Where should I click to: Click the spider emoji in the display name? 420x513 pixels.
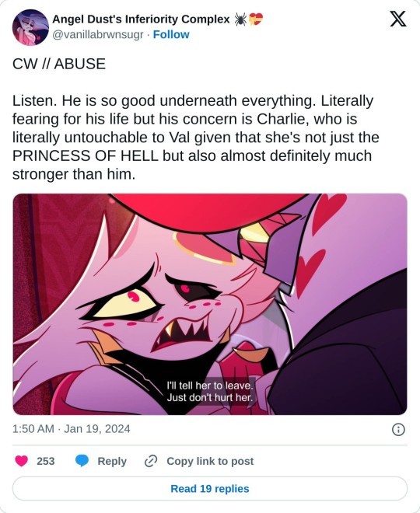(240, 19)
